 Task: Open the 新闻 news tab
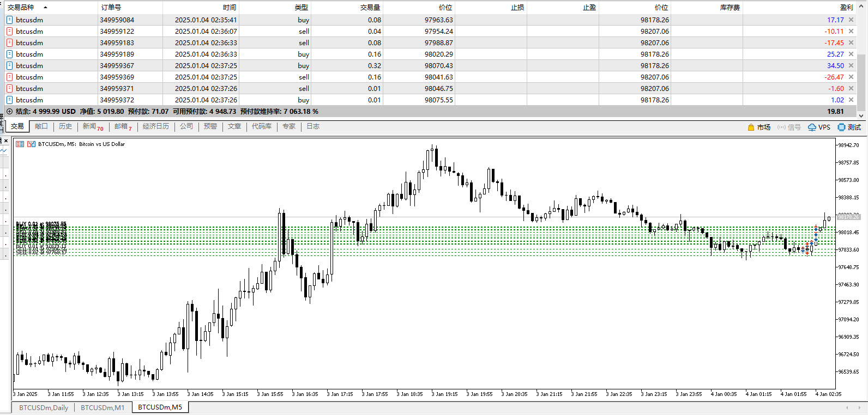(x=93, y=126)
